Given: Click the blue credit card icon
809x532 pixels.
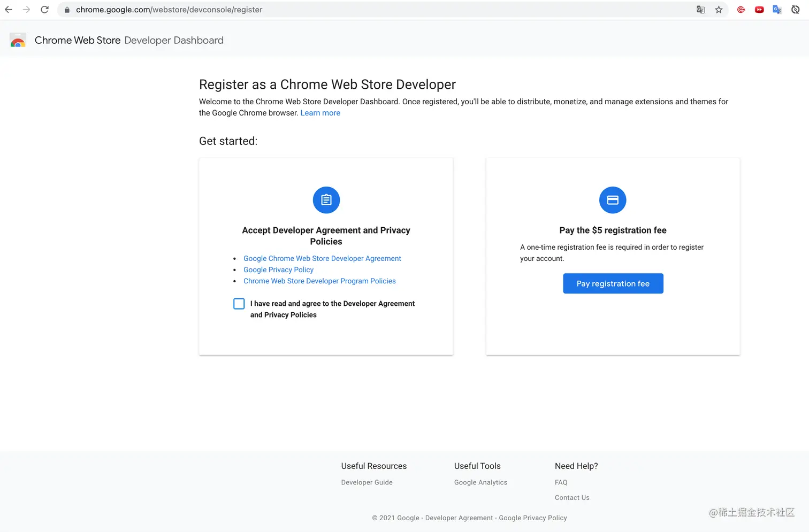Looking at the screenshot, I should [x=613, y=200].
